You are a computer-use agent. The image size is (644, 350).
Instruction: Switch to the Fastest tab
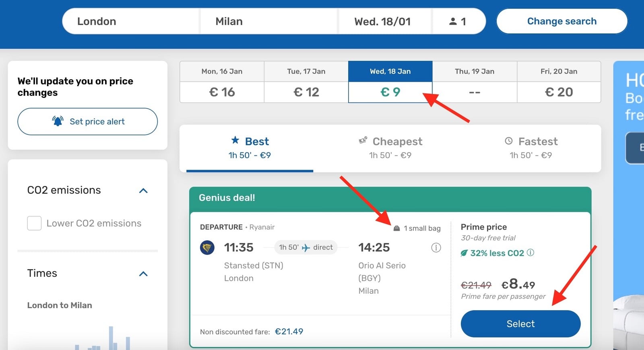point(530,148)
